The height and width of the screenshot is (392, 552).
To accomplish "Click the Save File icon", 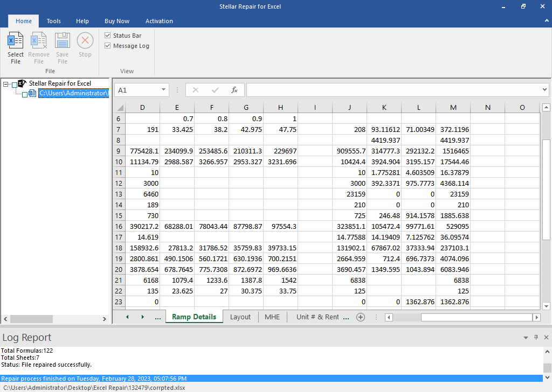I will click(x=63, y=40).
